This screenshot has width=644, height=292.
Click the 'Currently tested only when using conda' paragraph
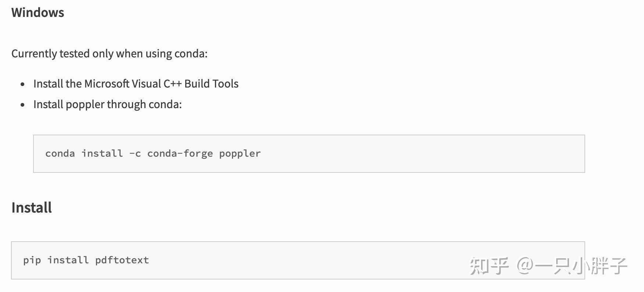109,54
